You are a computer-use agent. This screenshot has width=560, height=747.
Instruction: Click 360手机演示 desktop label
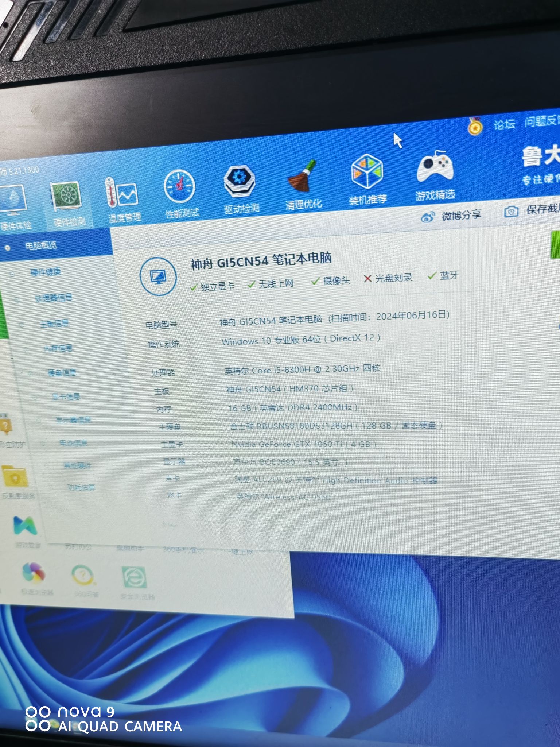[x=183, y=550]
